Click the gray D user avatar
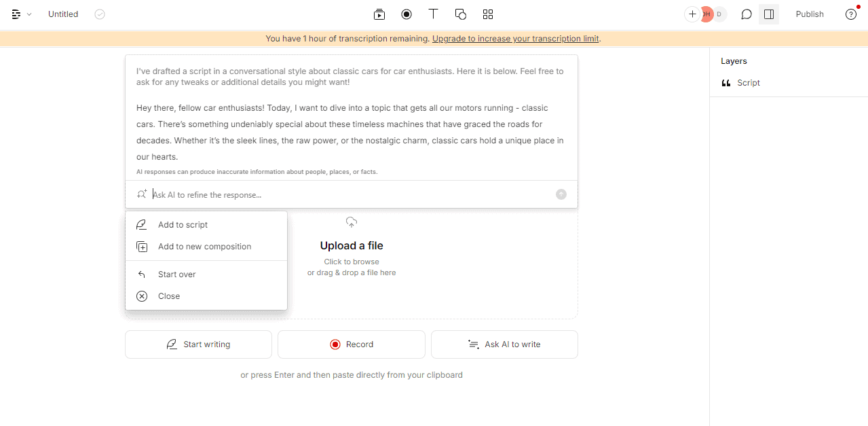Image resolution: width=868 pixels, height=426 pixels. tap(719, 14)
